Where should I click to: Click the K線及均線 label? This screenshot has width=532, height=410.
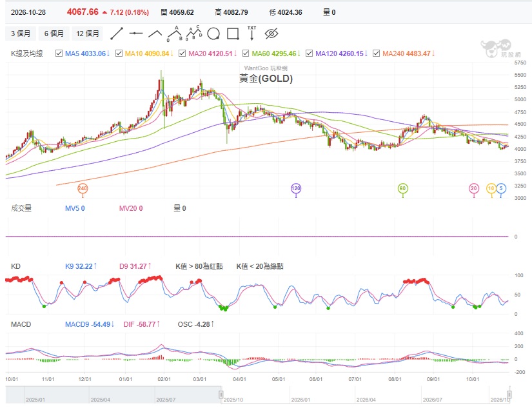pos(27,54)
